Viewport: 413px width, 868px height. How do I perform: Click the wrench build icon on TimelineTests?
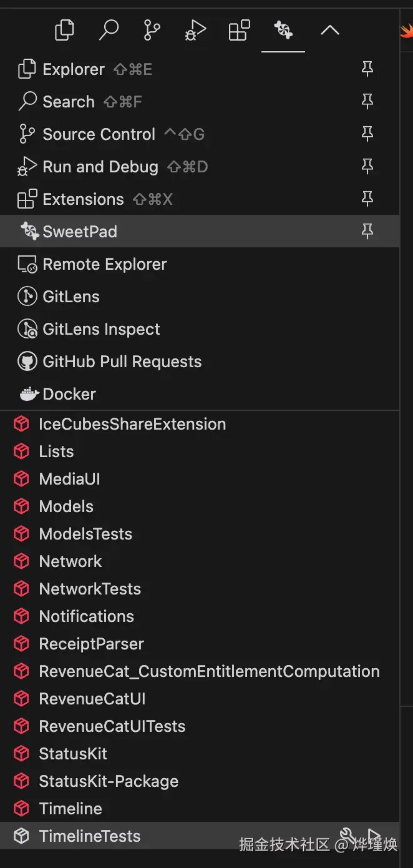tap(347, 835)
